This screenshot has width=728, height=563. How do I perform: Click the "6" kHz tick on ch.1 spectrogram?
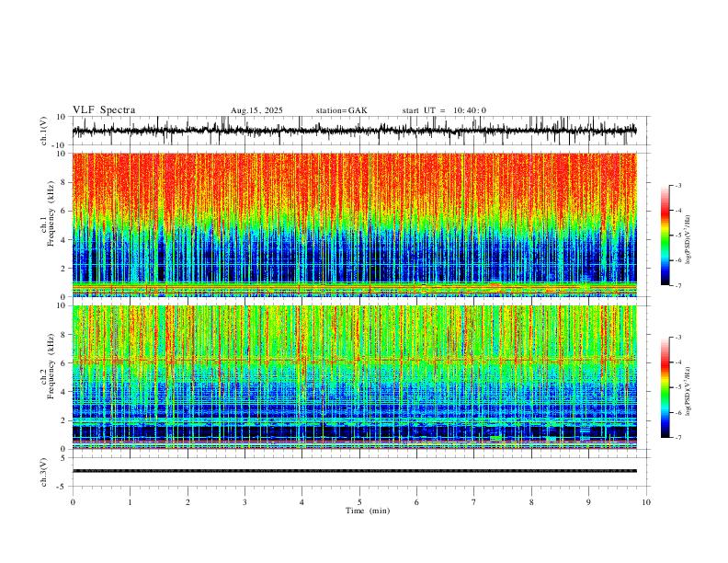[x=65, y=211]
